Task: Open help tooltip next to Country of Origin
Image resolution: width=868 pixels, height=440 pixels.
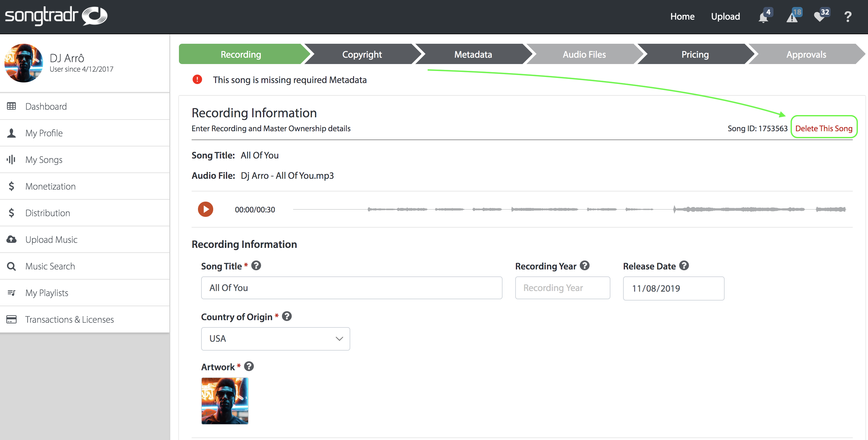Action: [x=287, y=316]
